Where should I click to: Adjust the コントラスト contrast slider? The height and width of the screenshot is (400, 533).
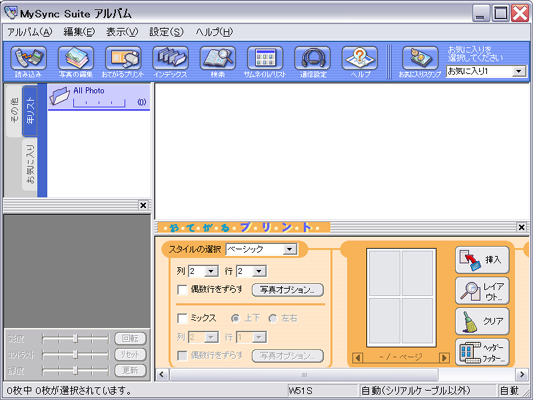pyautogui.click(x=75, y=354)
